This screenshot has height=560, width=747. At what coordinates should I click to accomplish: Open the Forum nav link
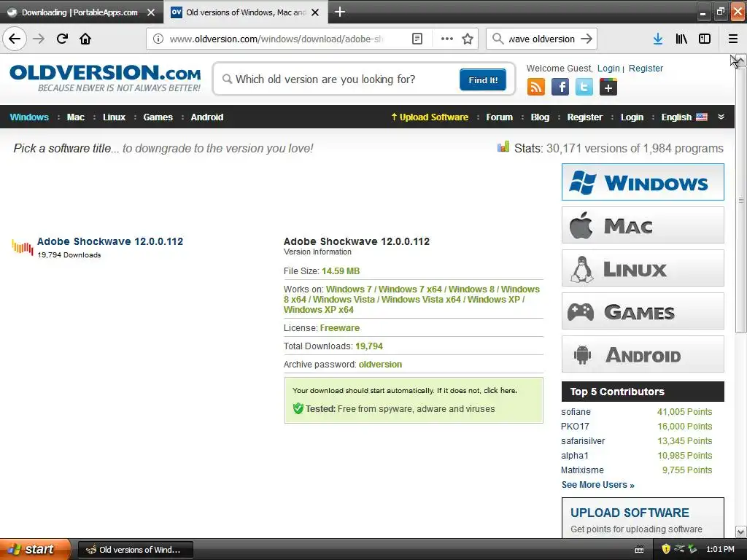click(499, 117)
